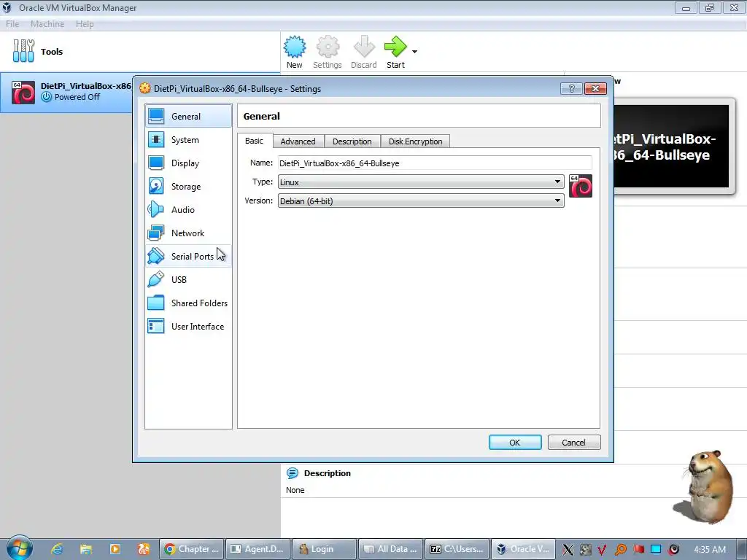
Task: Switch to the Advanced tab
Action: [298, 141]
